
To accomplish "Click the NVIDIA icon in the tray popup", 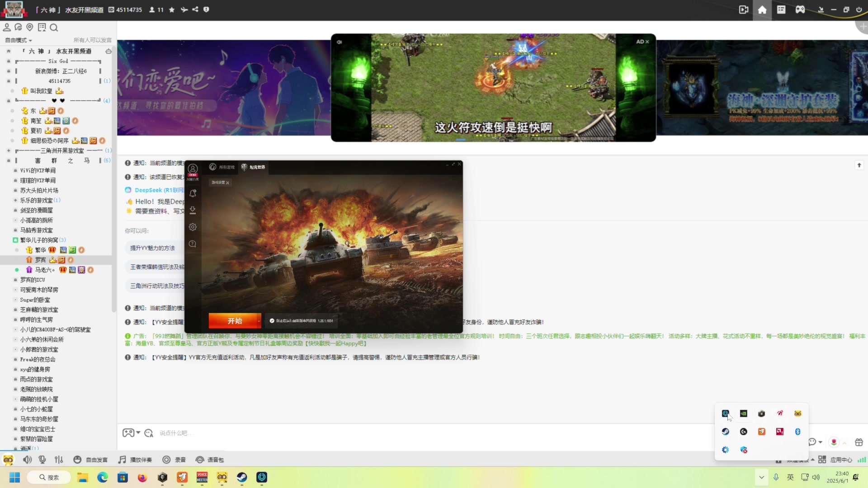I will 743,413.
